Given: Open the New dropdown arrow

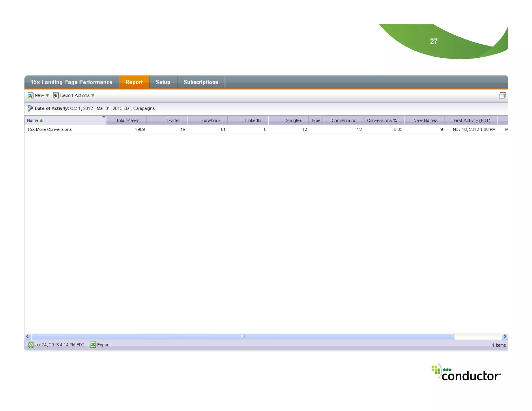Looking at the screenshot, I should tap(47, 95).
